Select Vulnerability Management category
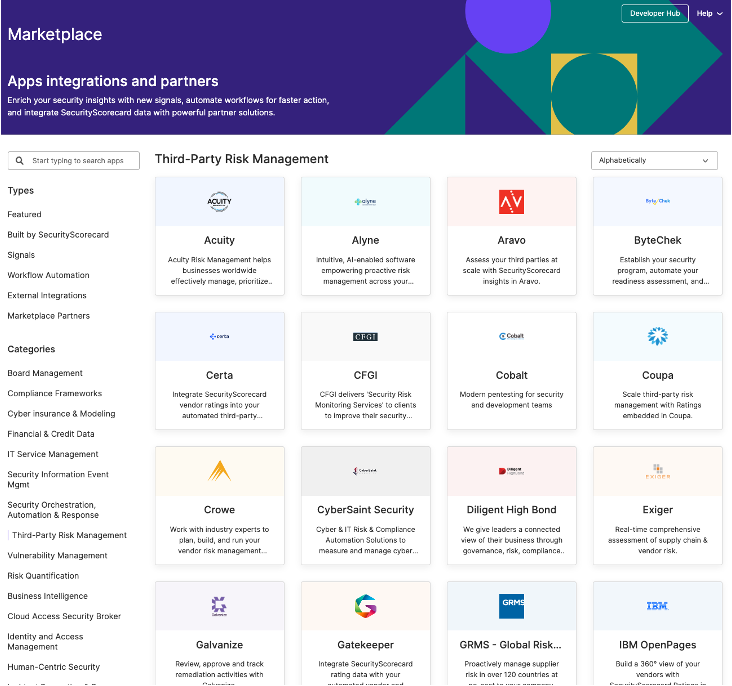 57,555
